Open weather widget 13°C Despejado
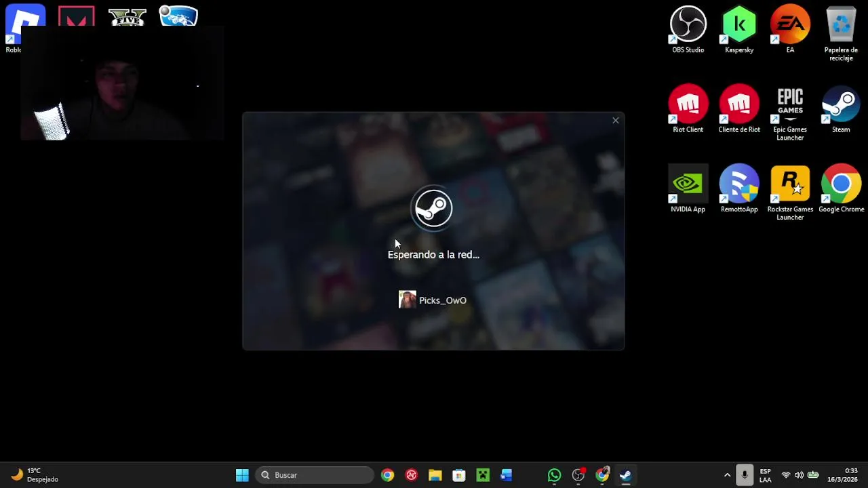Image resolution: width=868 pixels, height=488 pixels. pyautogui.click(x=35, y=475)
